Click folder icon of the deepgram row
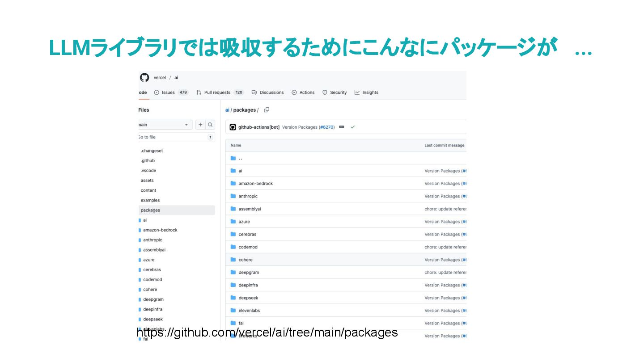Screen dimensions: 644x362 [233, 273]
